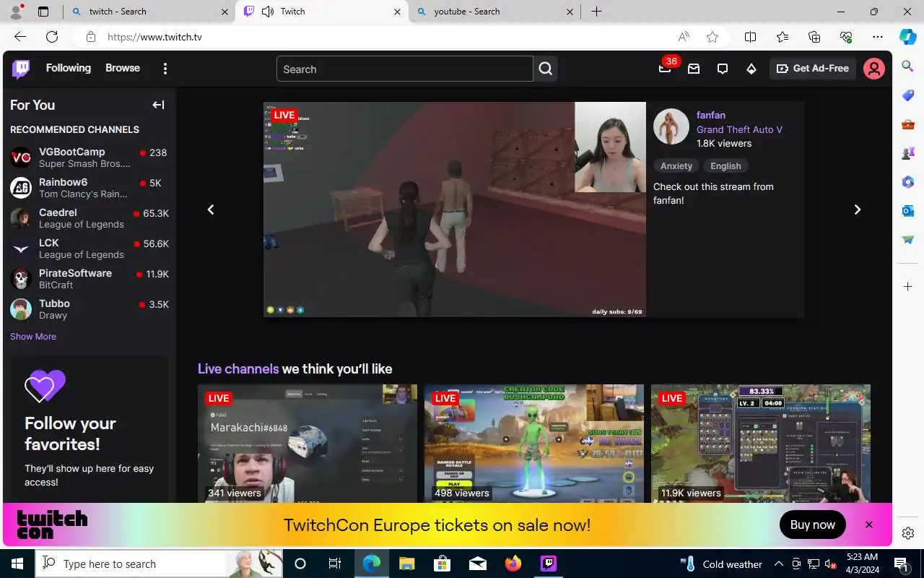The height and width of the screenshot is (578, 924).
Task: Switch to the twitch - Search tab
Action: (149, 12)
